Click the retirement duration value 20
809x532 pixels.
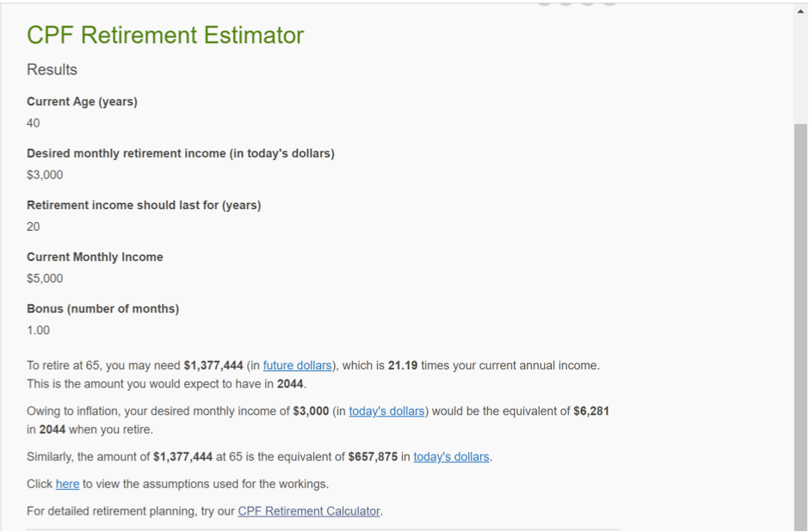point(33,226)
